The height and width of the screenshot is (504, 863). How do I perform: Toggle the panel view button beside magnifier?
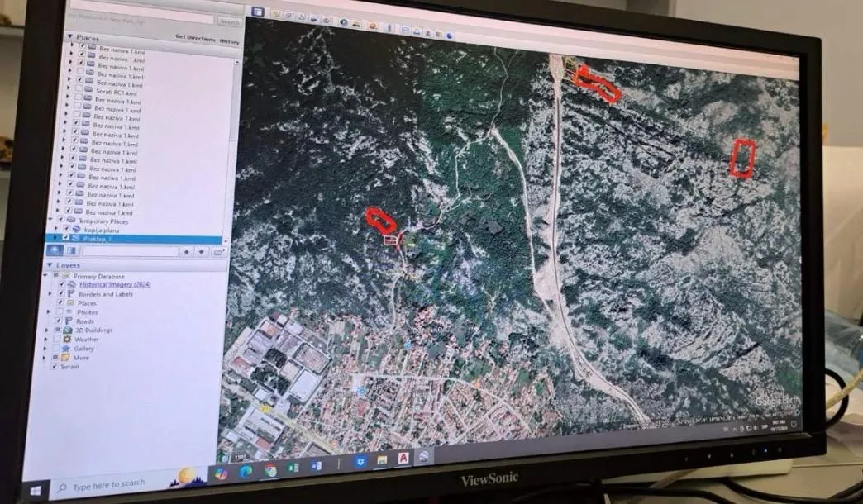(x=72, y=250)
